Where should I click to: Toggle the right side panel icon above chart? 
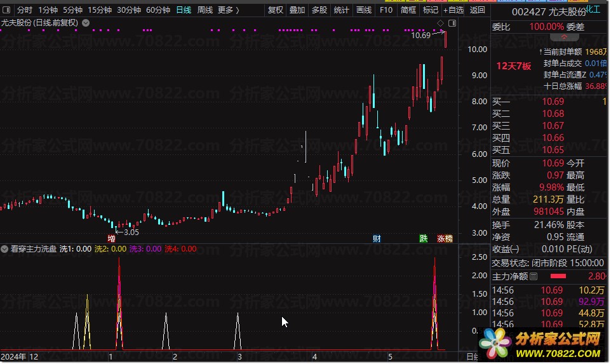click(x=452, y=24)
